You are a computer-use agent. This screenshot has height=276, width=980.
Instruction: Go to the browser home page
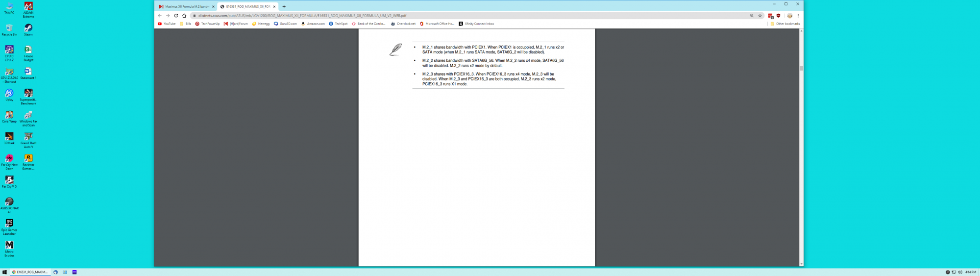[184, 16]
